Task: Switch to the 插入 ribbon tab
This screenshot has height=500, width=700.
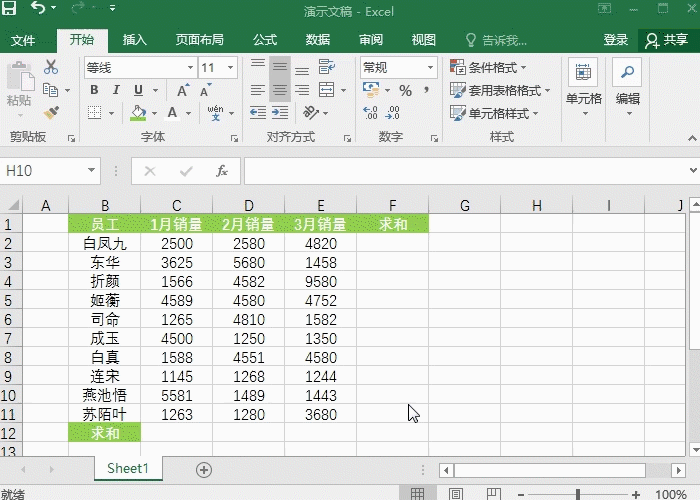Action: 134,40
